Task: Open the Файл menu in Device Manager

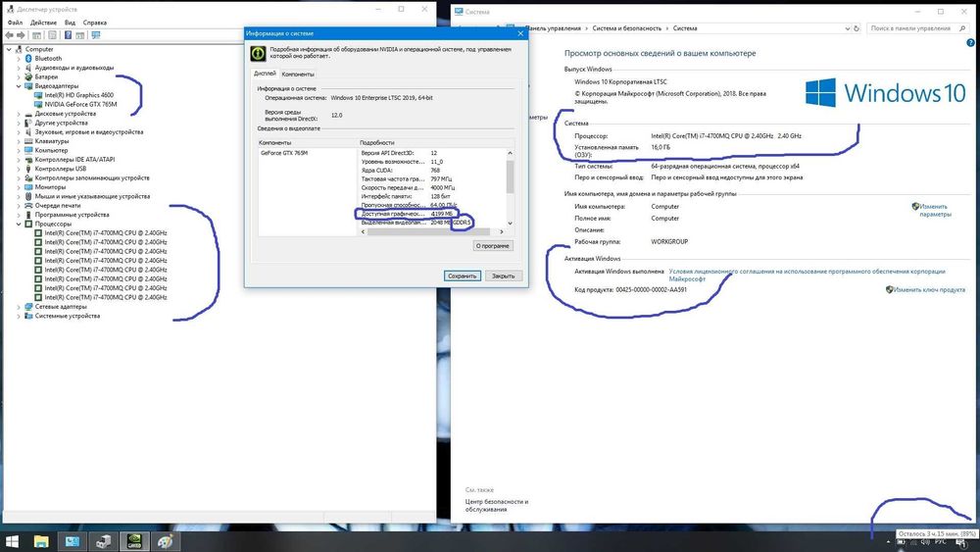Action: tap(15, 23)
